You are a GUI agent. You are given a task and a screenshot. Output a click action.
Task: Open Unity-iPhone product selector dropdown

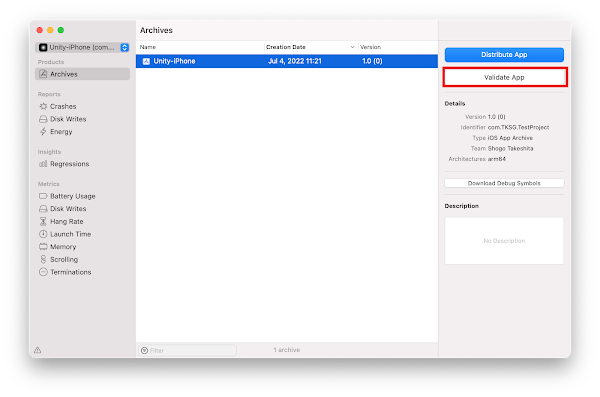tap(82, 47)
